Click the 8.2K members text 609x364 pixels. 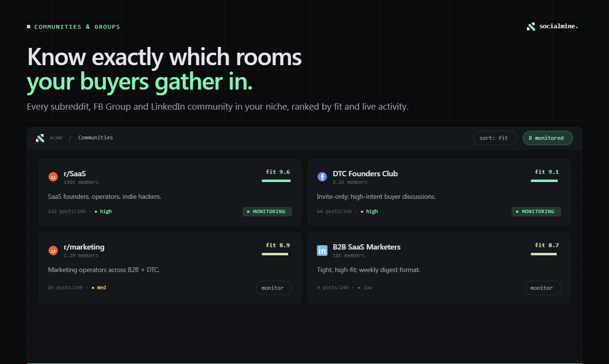(x=350, y=182)
